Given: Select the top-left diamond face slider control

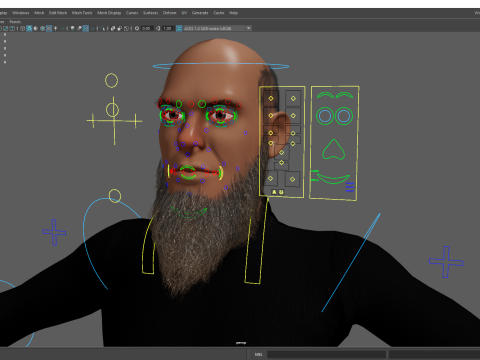Looking at the screenshot, I should click(x=271, y=98).
